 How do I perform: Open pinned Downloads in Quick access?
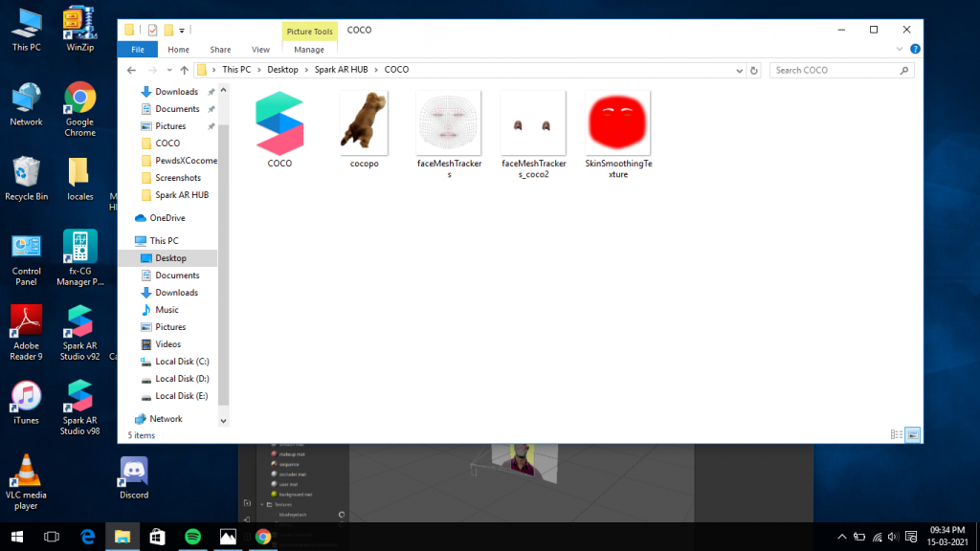pos(176,91)
